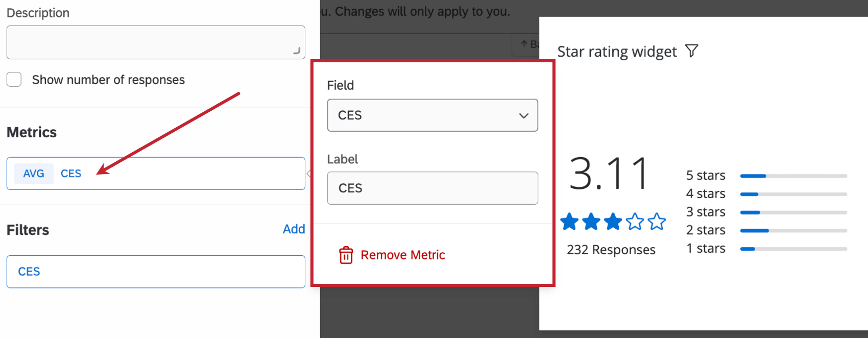Viewport: 868px width, 338px height.
Task: Click the second filled star
Action: pyautogui.click(x=591, y=222)
